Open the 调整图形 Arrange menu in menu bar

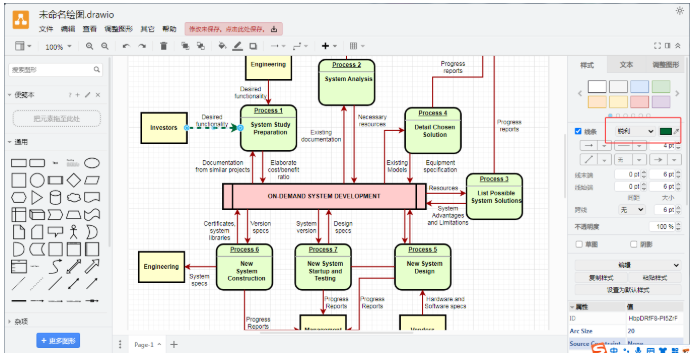pos(118,29)
